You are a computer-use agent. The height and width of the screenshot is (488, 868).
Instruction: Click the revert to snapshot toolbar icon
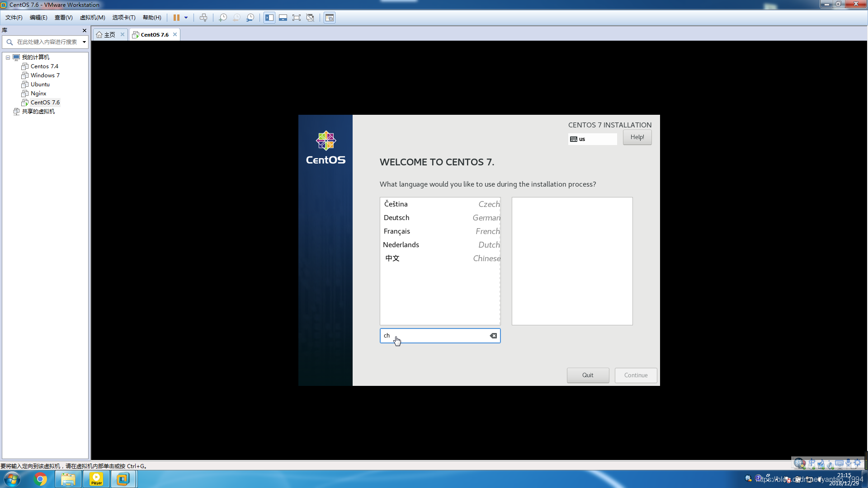pyautogui.click(x=236, y=18)
